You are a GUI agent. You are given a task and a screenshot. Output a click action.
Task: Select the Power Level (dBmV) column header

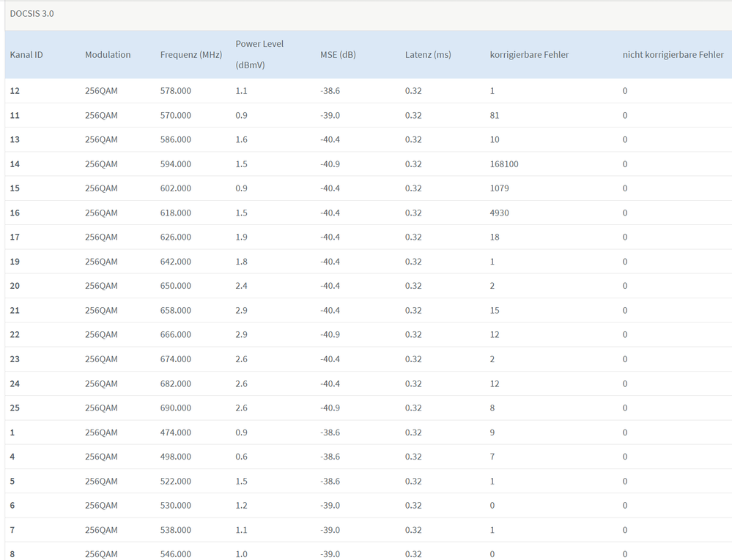click(259, 54)
